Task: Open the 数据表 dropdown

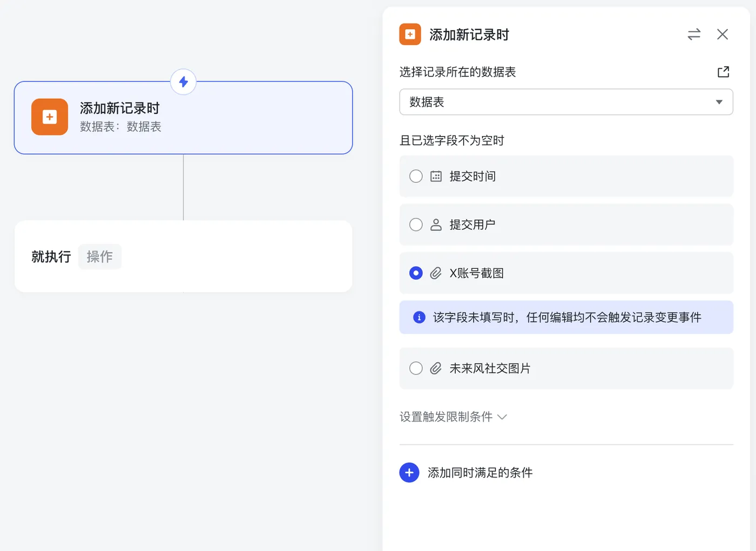Action: (566, 102)
